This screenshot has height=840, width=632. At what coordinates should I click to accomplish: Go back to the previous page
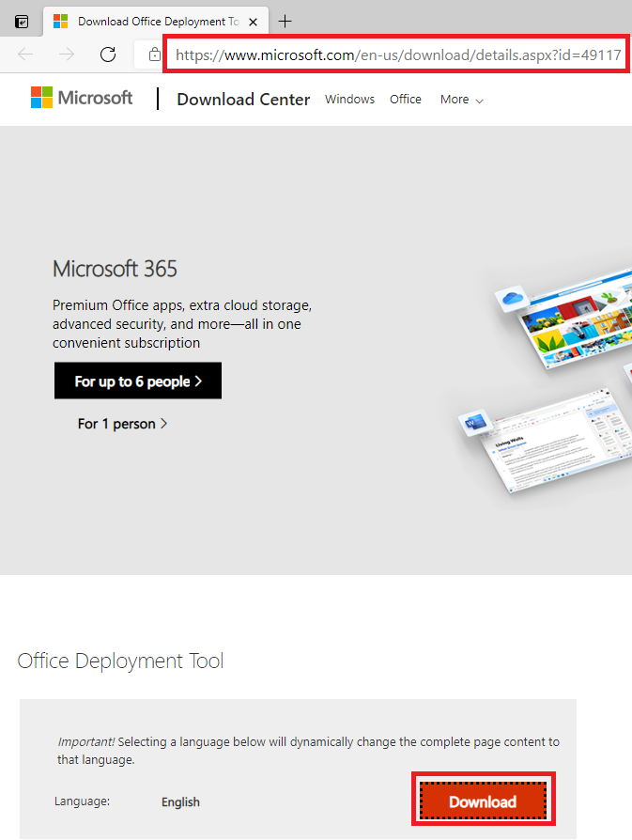pos(25,54)
